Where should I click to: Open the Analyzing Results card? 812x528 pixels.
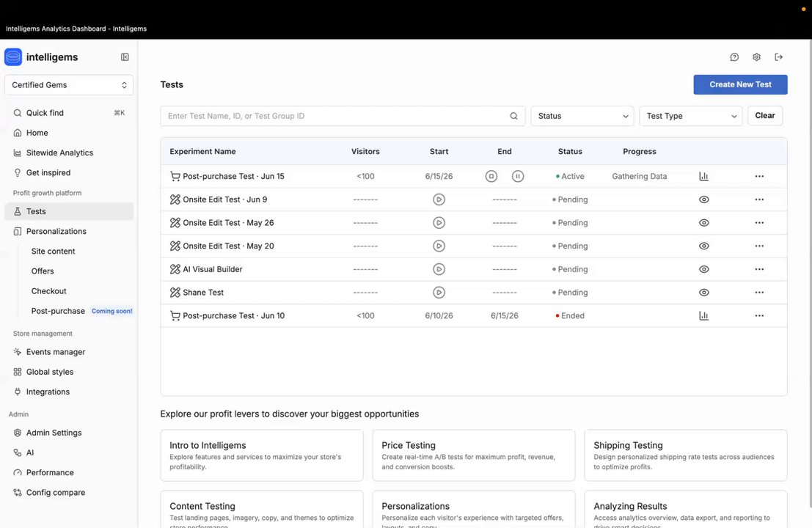pyautogui.click(x=686, y=510)
